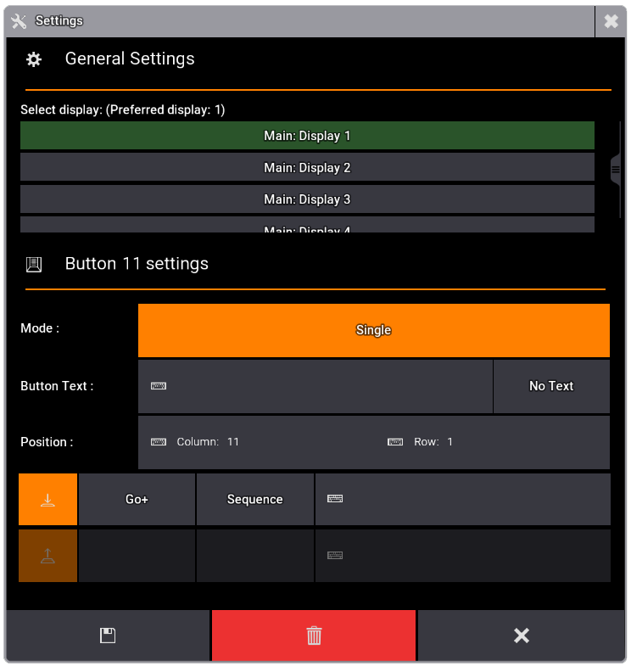This screenshot has width=631, height=672.
Task: Click the Button Text input field
Action: [315, 386]
